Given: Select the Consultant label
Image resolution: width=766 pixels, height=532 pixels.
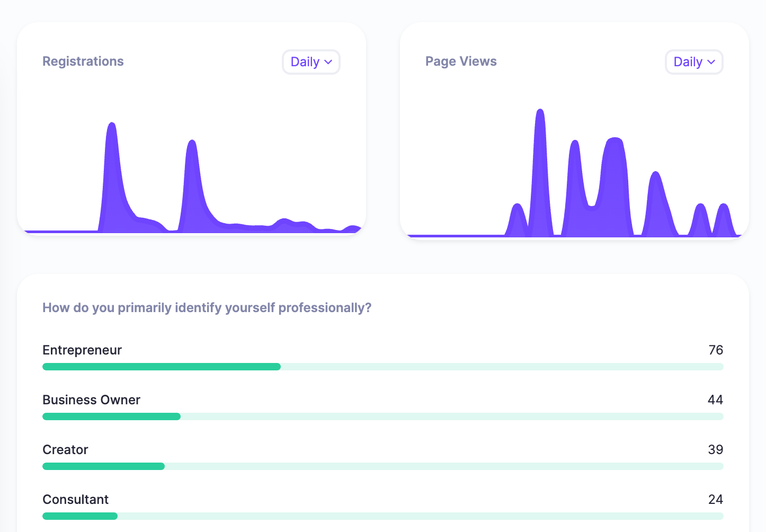Looking at the screenshot, I should (x=75, y=500).
